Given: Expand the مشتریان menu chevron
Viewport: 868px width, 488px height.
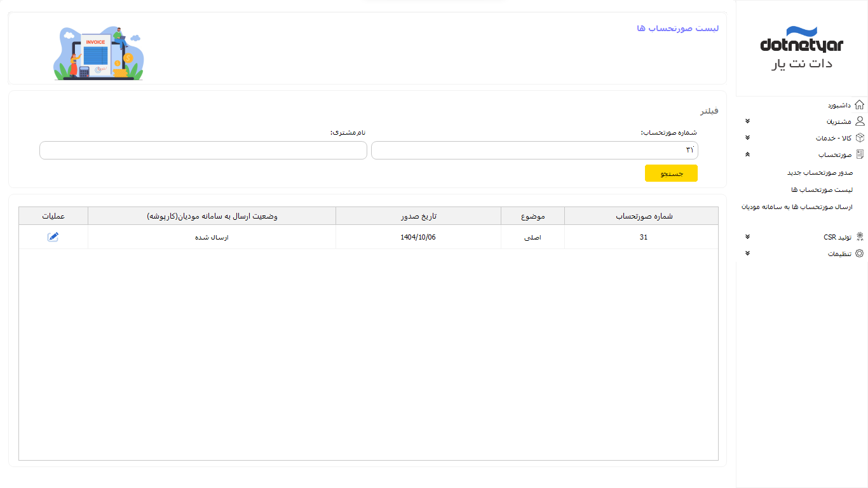Looking at the screenshot, I should (747, 121).
